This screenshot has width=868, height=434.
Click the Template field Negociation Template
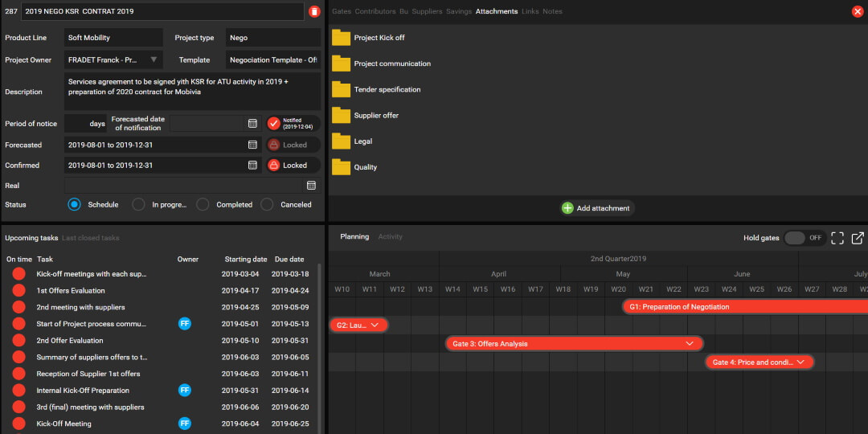coord(273,59)
